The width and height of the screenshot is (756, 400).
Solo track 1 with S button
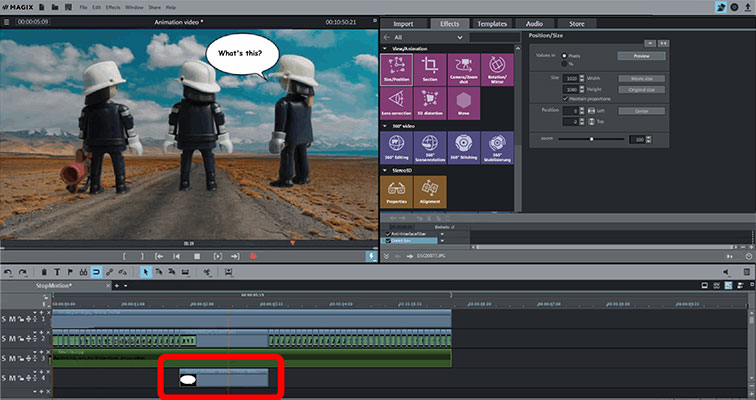(x=4, y=319)
